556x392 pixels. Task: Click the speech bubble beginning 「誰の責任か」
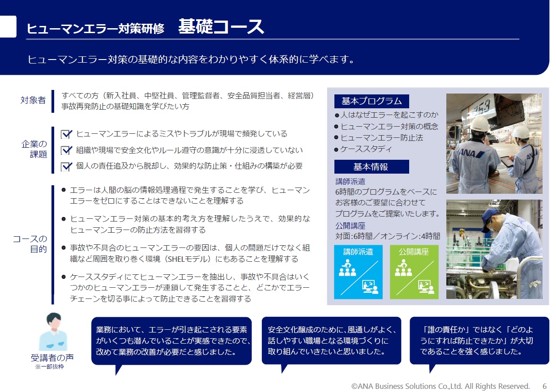click(x=479, y=341)
